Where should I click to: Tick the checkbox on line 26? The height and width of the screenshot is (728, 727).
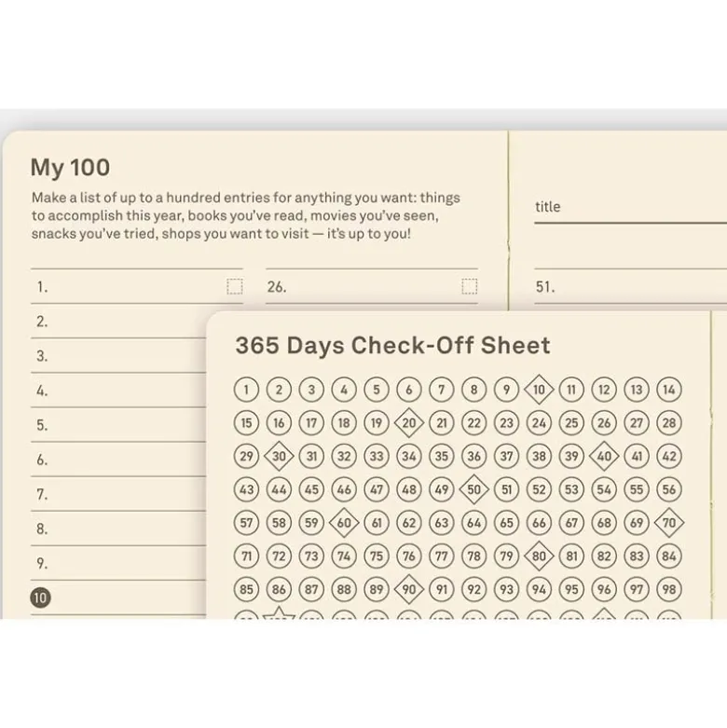[470, 286]
